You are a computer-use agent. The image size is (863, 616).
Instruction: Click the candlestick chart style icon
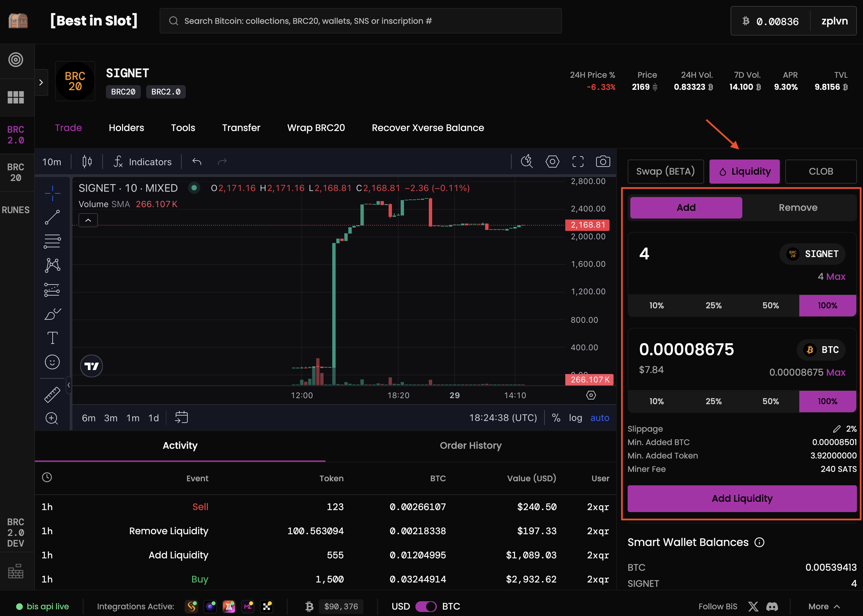point(87,162)
